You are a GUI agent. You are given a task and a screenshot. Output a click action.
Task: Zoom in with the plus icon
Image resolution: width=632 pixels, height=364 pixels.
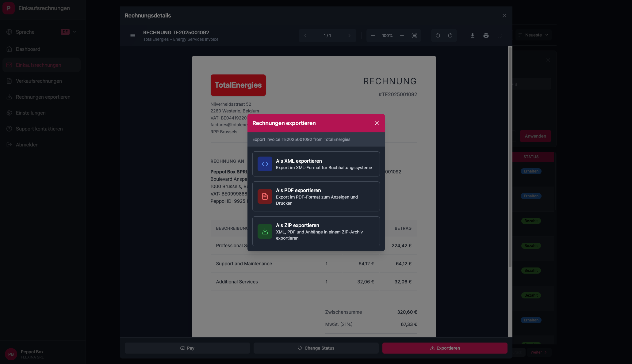402,36
